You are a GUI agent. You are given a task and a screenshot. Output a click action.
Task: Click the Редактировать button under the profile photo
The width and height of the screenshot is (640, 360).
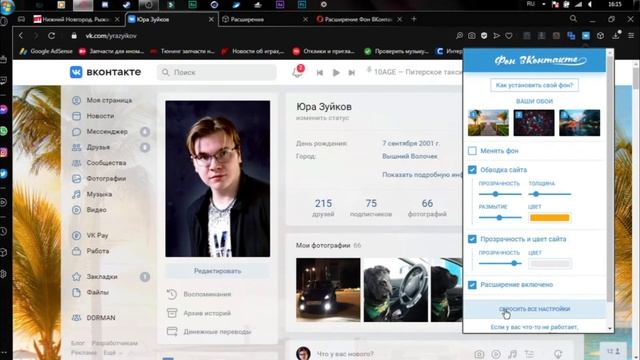tap(218, 271)
